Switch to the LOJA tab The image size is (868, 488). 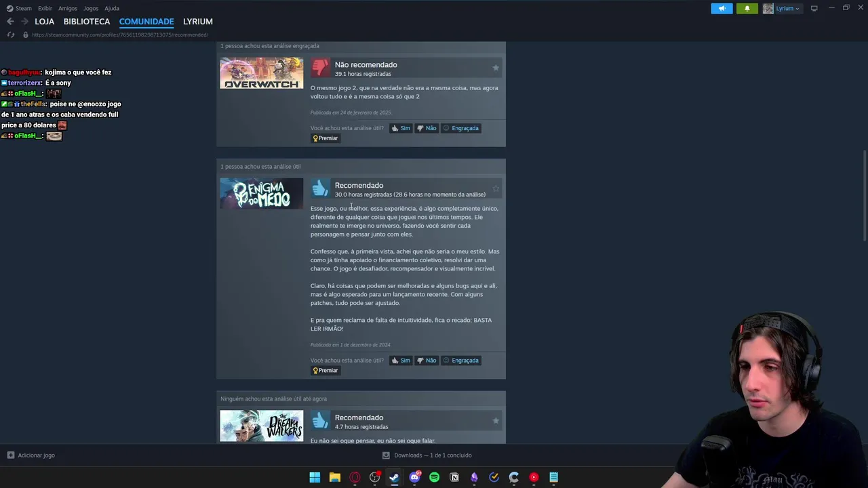(x=45, y=22)
